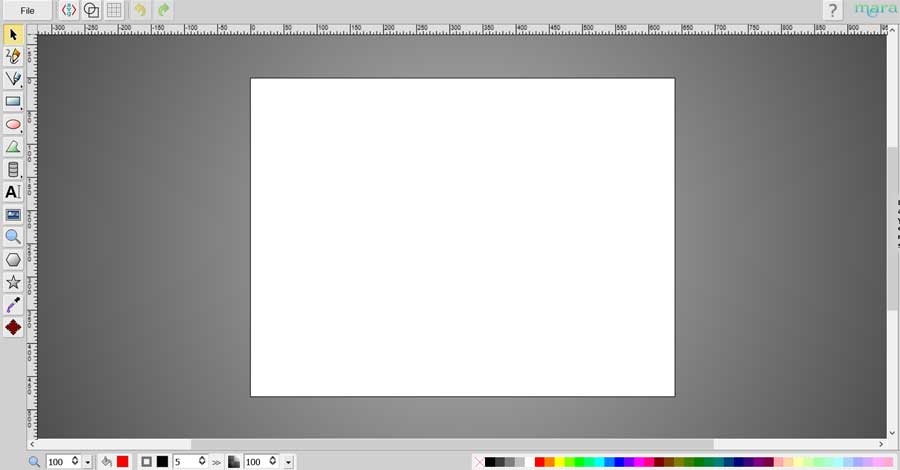
Task: Pick the red palette swatch
Action: (x=540, y=462)
